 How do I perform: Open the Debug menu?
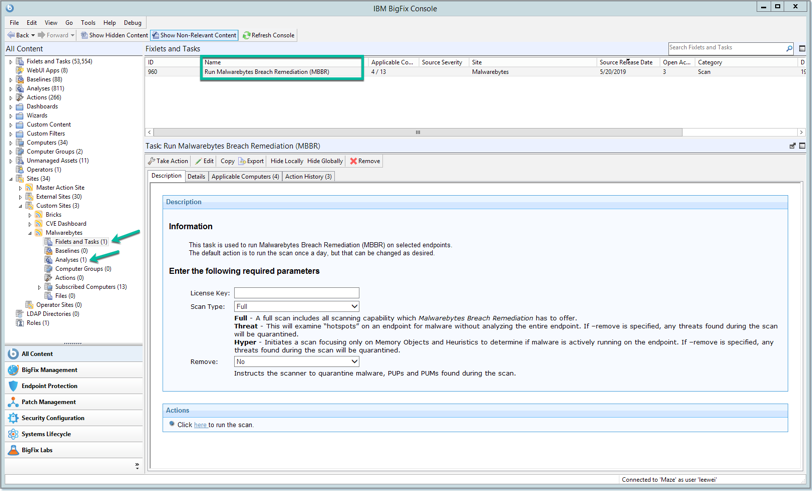[133, 23]
